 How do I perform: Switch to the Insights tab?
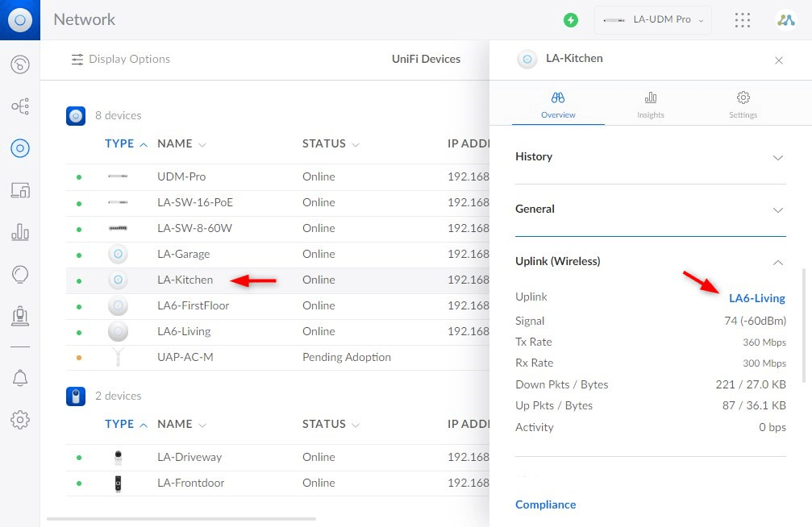(x=650, y=104)
